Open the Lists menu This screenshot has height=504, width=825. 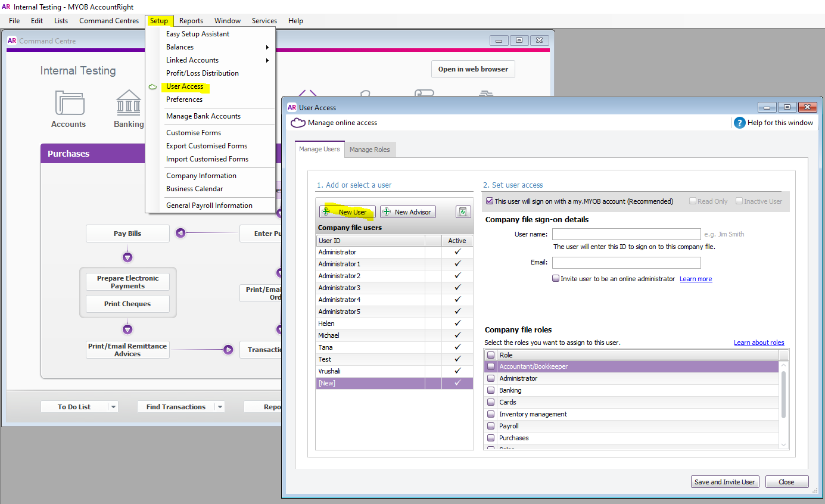(61, 21)
